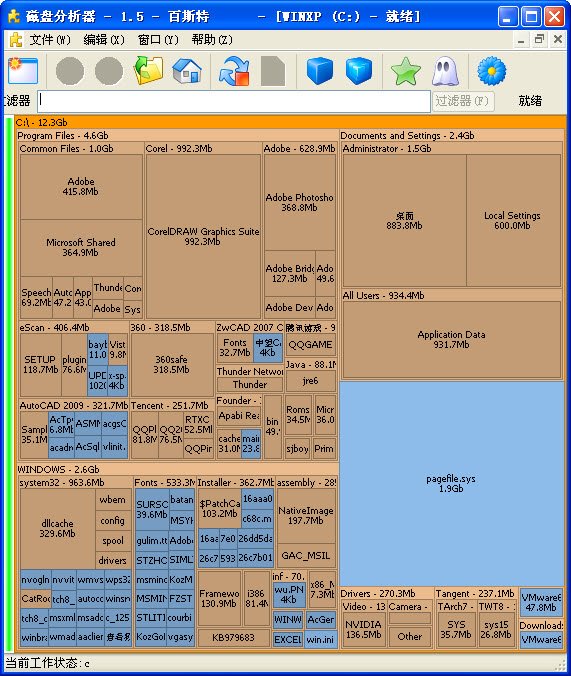Select Local Settings 600.0Mb block
Image resolution: width=571 pixels, height=676 pixels.
513,220
